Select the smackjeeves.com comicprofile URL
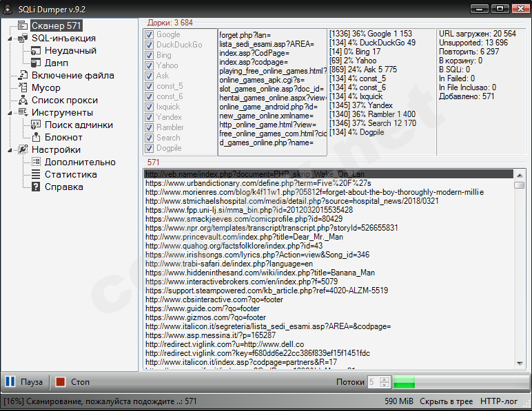Screen dimensions: 532x411 [244, 219]
